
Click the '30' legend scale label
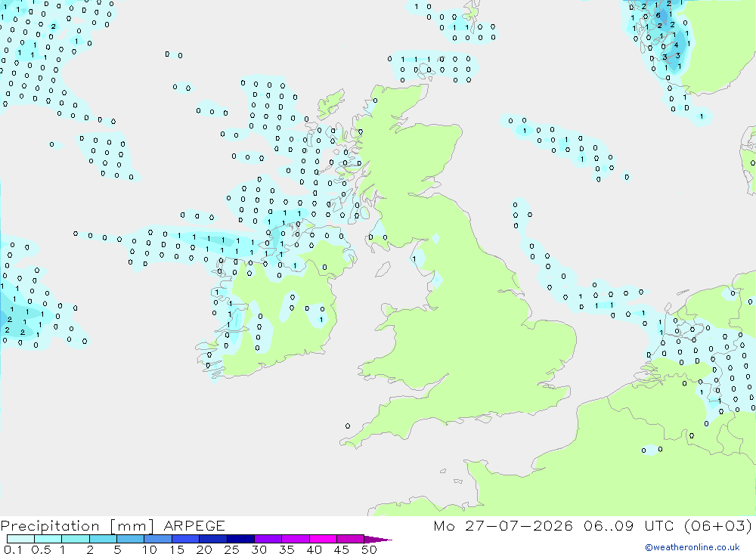tap(259, 549)
